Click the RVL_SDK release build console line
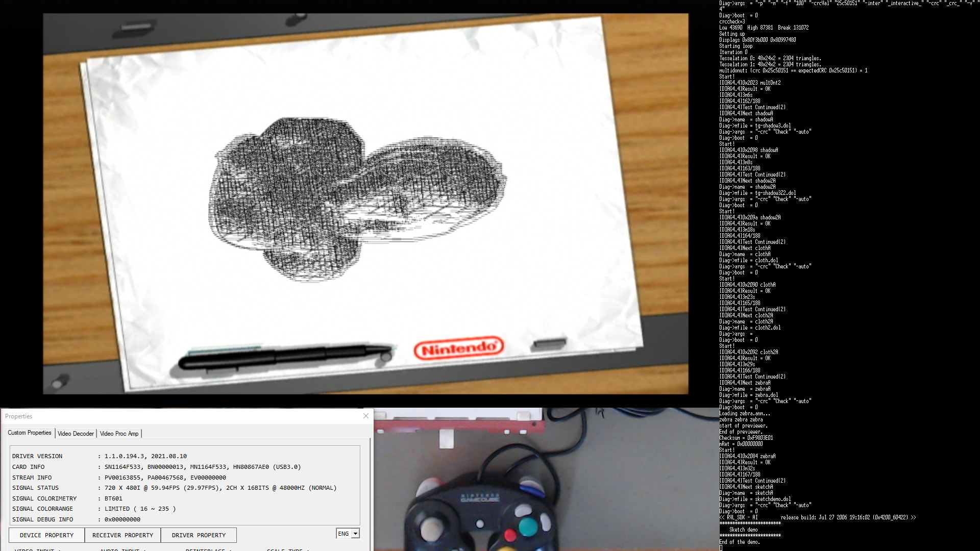The width and height of the screenshot is (980, 551). [817, 517]
